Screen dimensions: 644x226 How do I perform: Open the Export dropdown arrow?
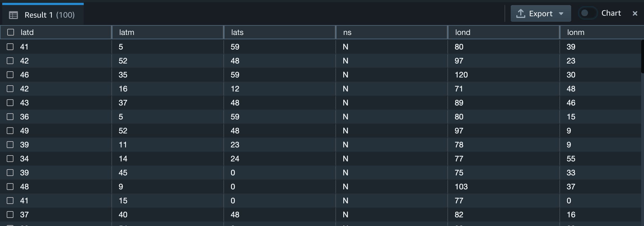[x=561, y=14]
